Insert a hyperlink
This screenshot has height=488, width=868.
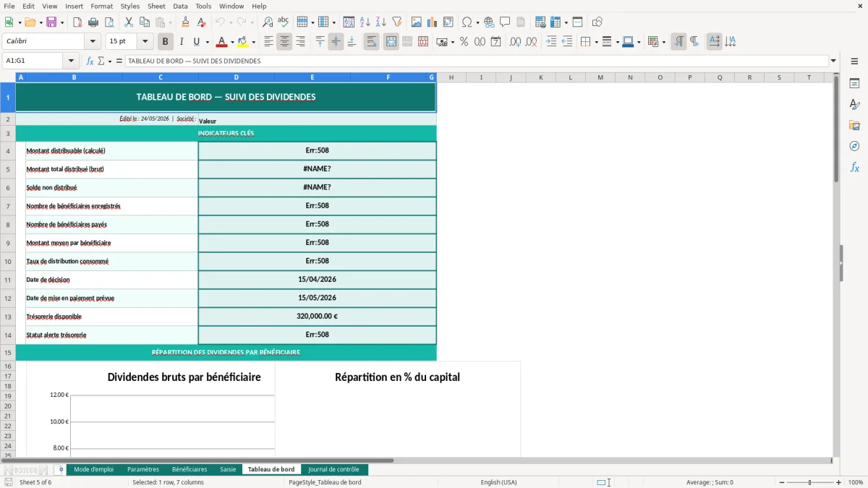click(x=490, y=22)
